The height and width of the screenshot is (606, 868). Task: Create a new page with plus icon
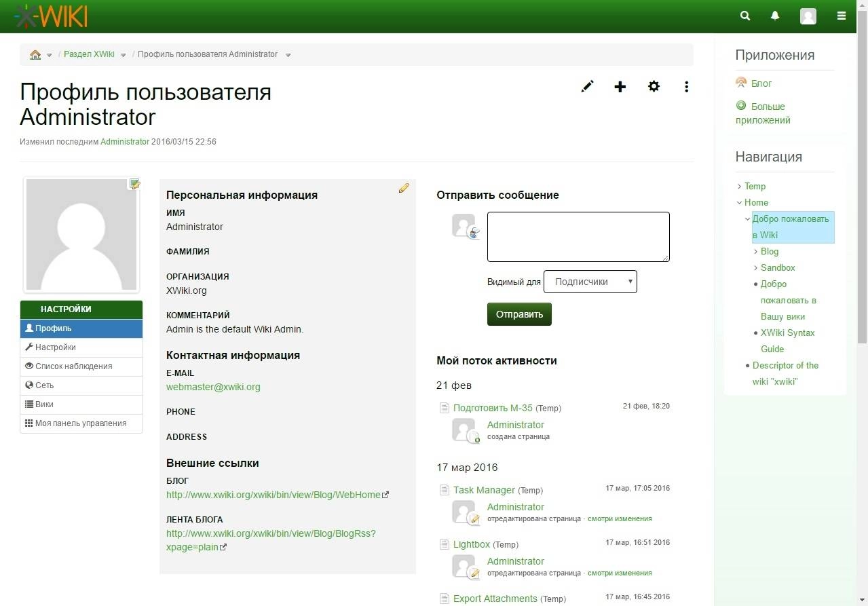620,86
